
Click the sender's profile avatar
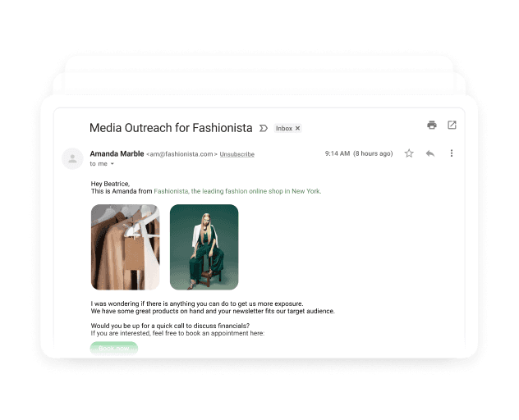coord(72,159)
